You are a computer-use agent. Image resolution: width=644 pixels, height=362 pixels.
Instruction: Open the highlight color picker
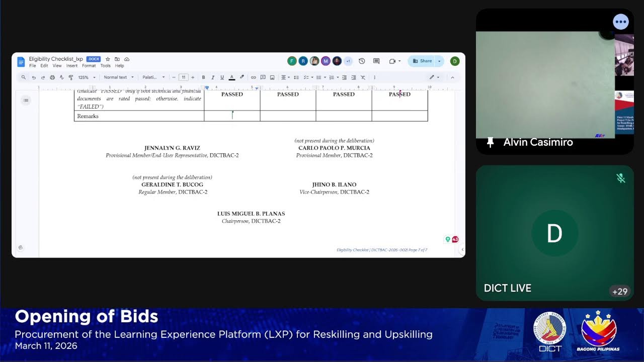click(x=242, y=77)
